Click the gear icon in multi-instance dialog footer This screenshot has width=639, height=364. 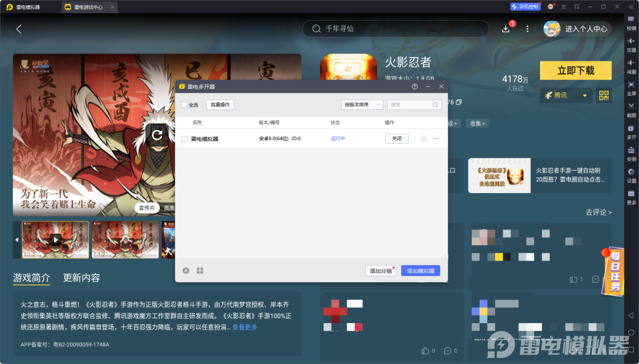coord(186,270)
